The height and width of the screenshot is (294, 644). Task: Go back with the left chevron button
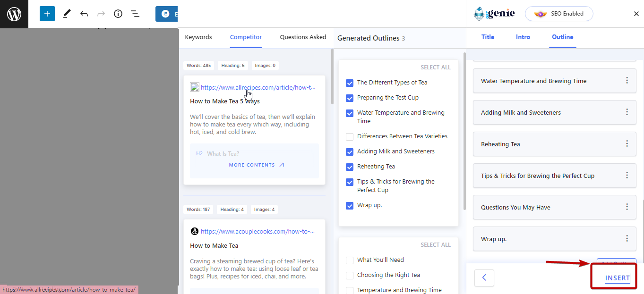pyautogui.click(x=484, y=278)
